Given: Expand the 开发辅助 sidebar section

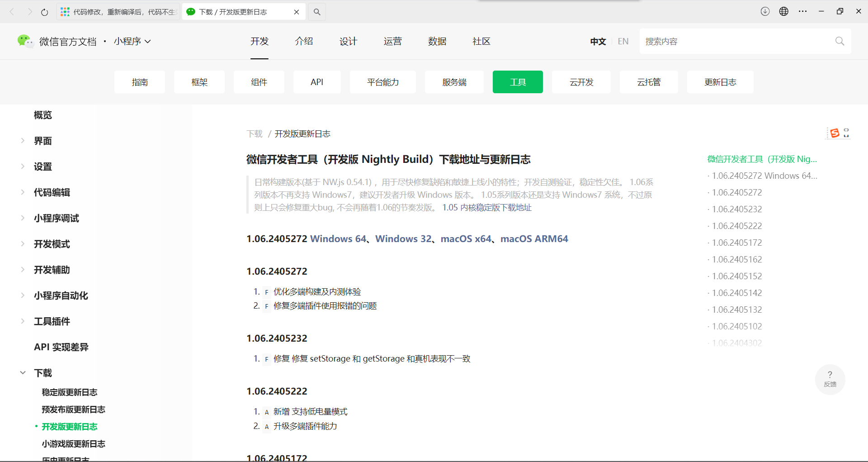Looking at the screenshot, I should (23, 270).
